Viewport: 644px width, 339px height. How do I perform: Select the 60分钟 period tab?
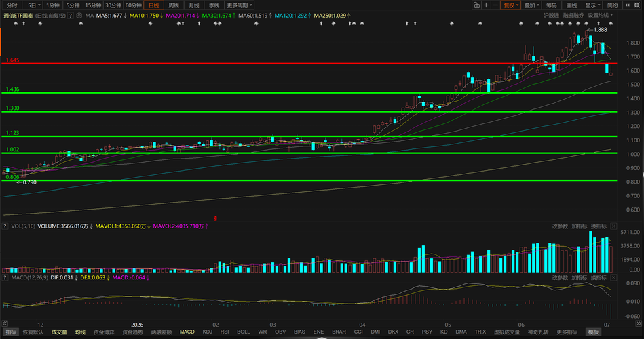[x=133, y=5]
